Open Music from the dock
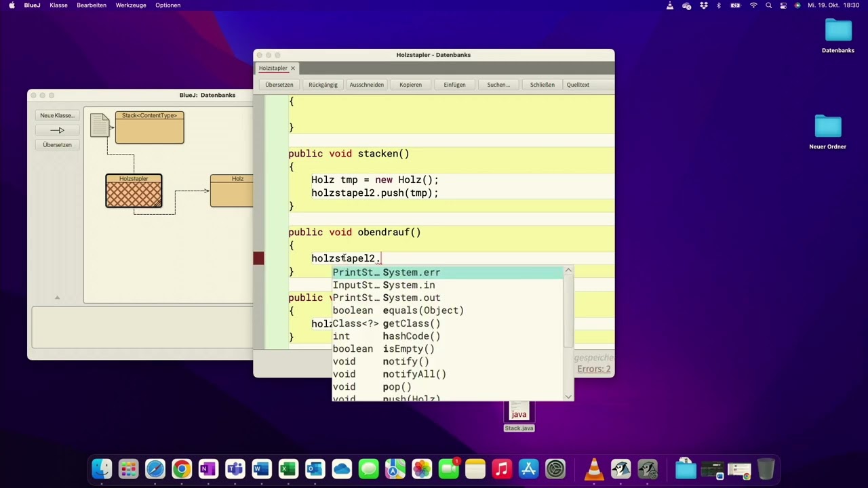This screenshot has height=488, width=868. coord(502,468)
